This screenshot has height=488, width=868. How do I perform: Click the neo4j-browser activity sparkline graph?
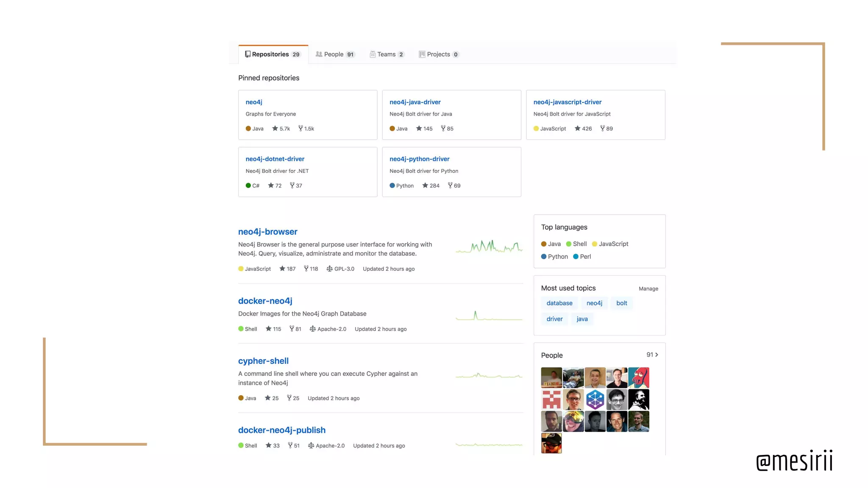pos(489,247)
